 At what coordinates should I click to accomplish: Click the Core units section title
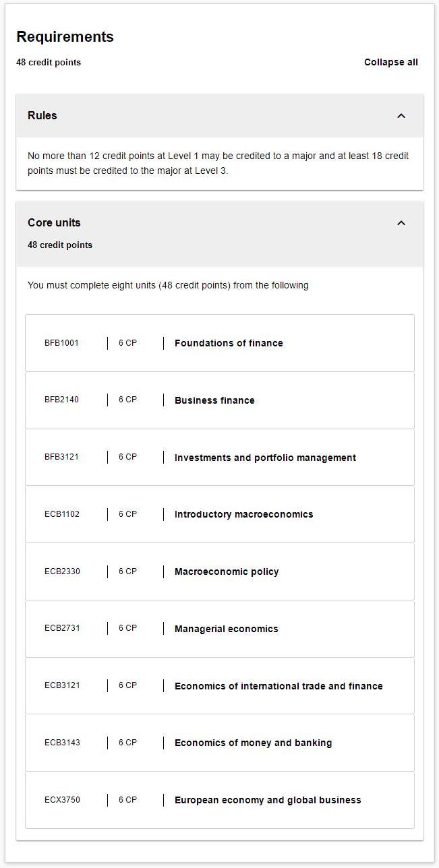(54, 222)
